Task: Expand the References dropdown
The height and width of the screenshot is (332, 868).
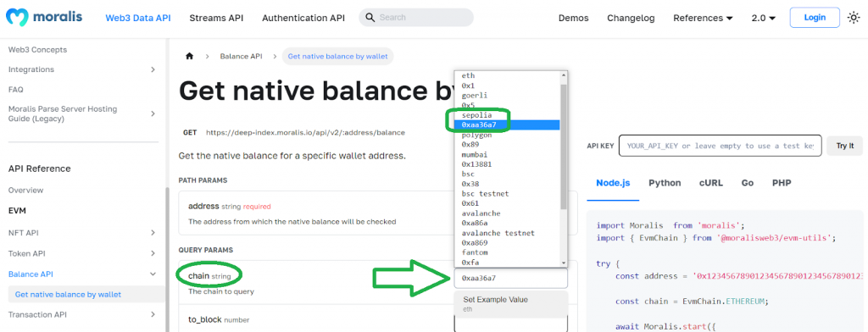Action: [x=703, y=18]
